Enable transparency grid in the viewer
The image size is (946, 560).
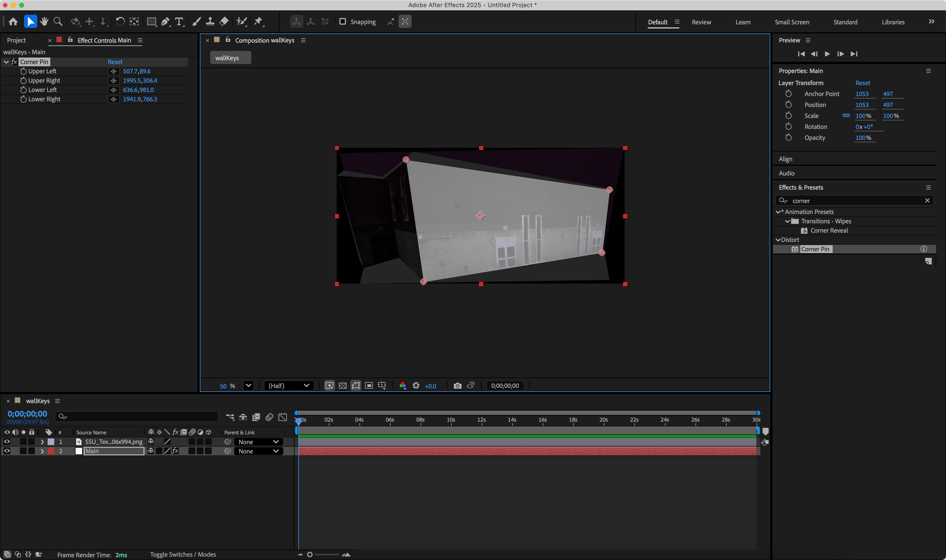tap(343, 385)
